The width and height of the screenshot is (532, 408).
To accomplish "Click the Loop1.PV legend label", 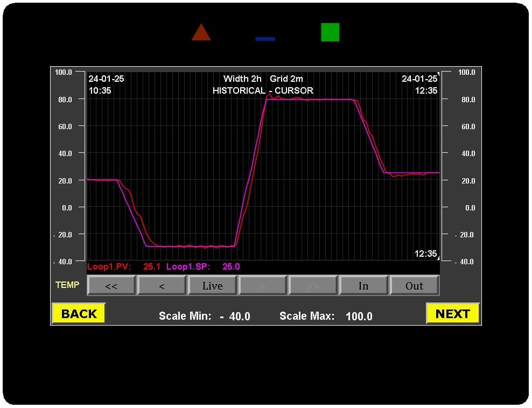I will (109, 266).
